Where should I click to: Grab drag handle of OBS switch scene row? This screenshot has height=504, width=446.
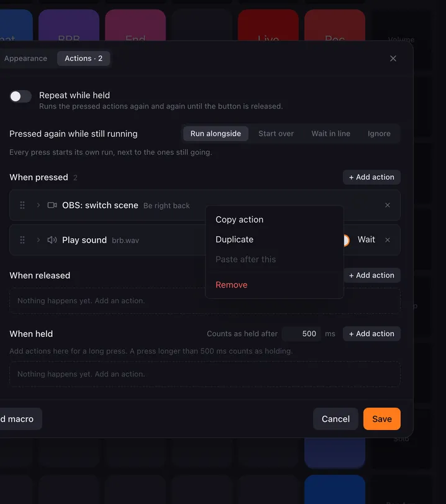[22, 205]
